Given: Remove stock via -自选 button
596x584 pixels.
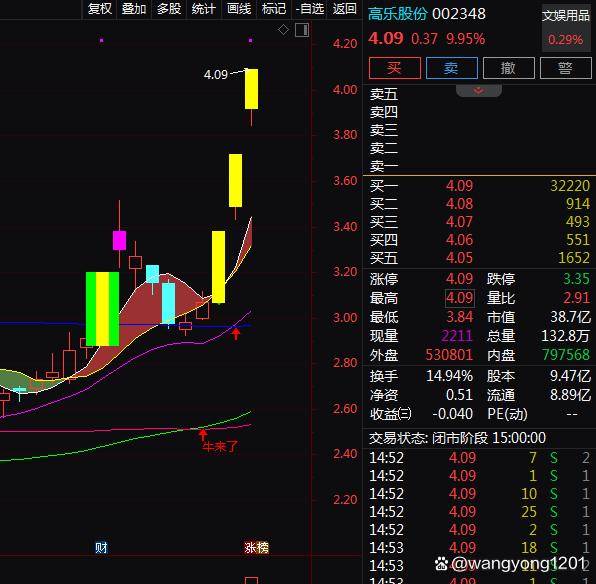Looking at the screenshot, I should pyautogui.click(x=309, y=8).
